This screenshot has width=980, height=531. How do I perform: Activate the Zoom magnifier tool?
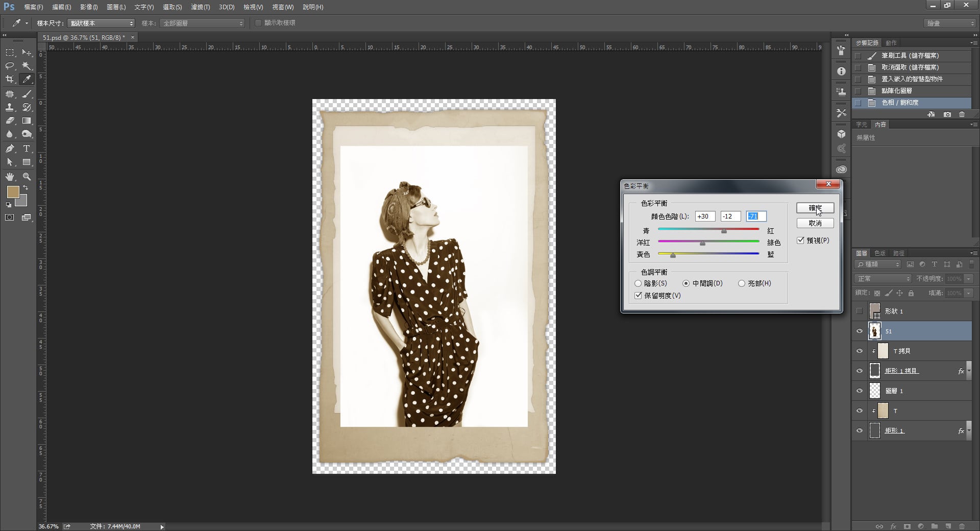[27, 177]
